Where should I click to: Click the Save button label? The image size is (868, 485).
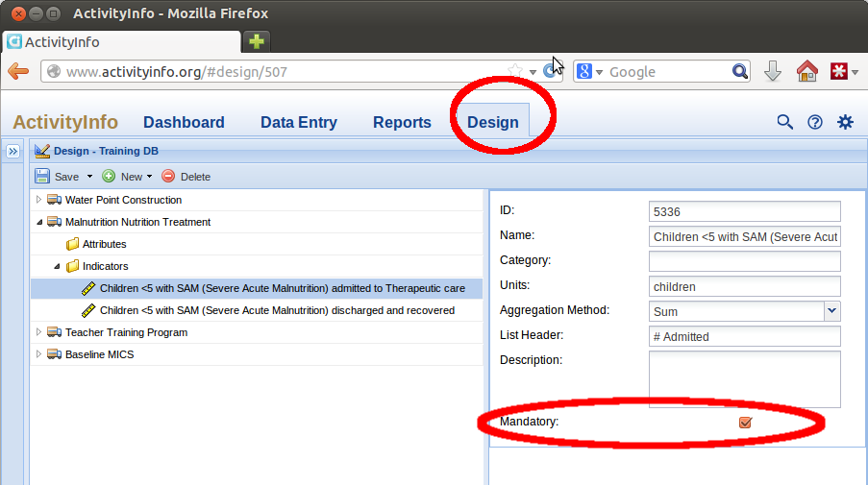[x=66, y=177]
